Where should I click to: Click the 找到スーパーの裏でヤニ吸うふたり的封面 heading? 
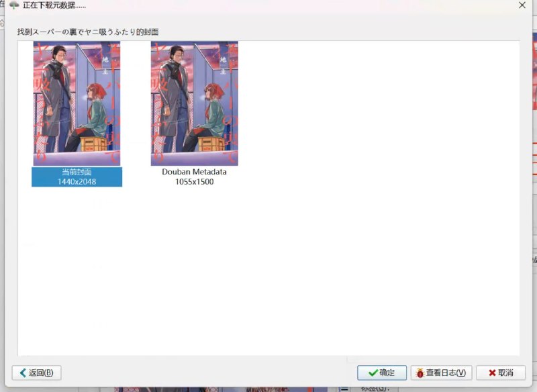[x=88, y=32]
